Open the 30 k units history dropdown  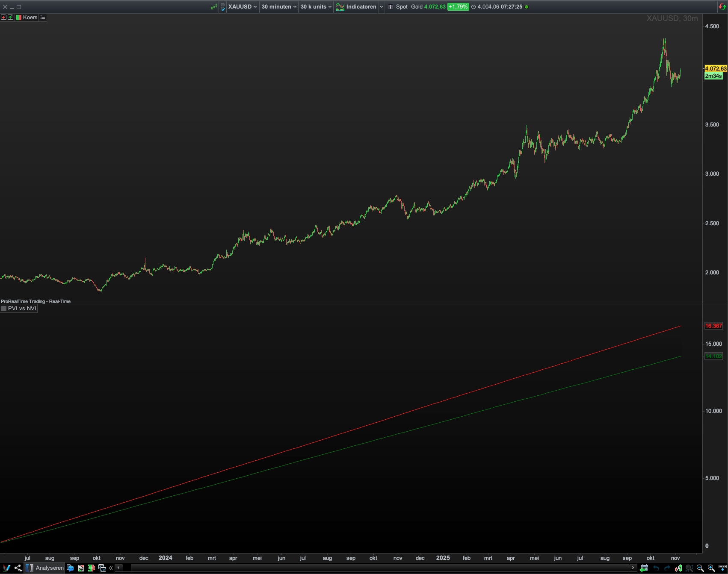[x=316, y=7]
